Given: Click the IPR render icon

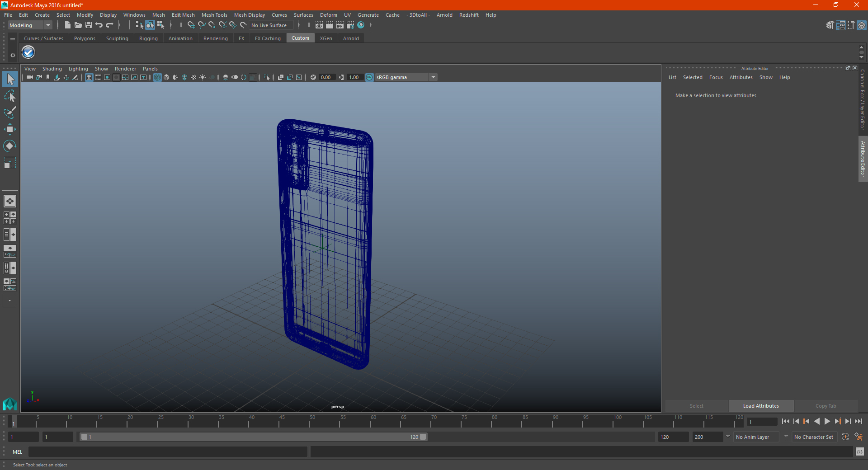Looking at the screenshot, I should pos(340,25).
